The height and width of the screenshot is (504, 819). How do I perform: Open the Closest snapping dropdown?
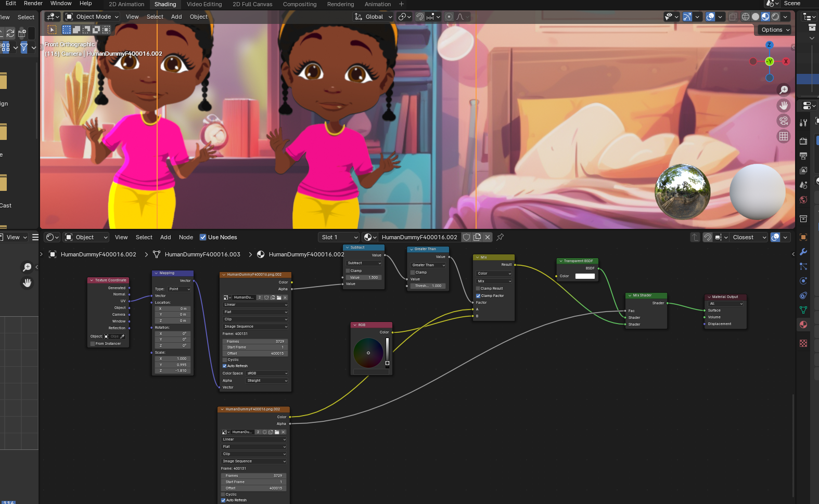(749, 237)
